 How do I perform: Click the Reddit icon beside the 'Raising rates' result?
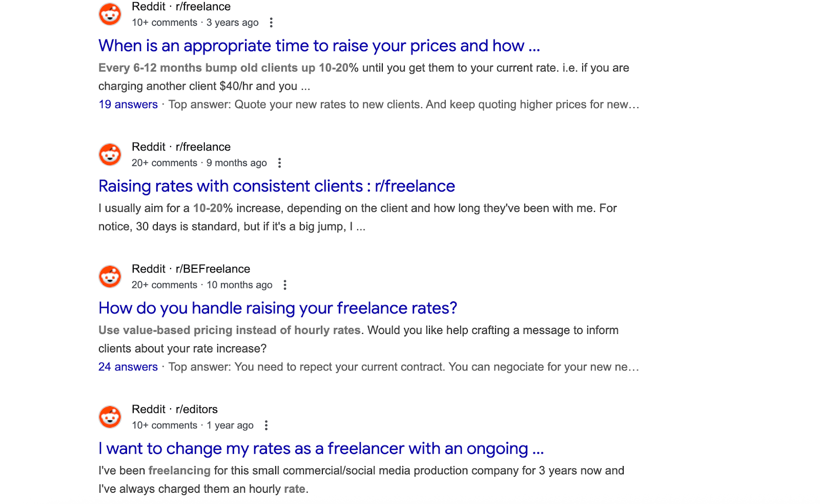pos(110,154)
